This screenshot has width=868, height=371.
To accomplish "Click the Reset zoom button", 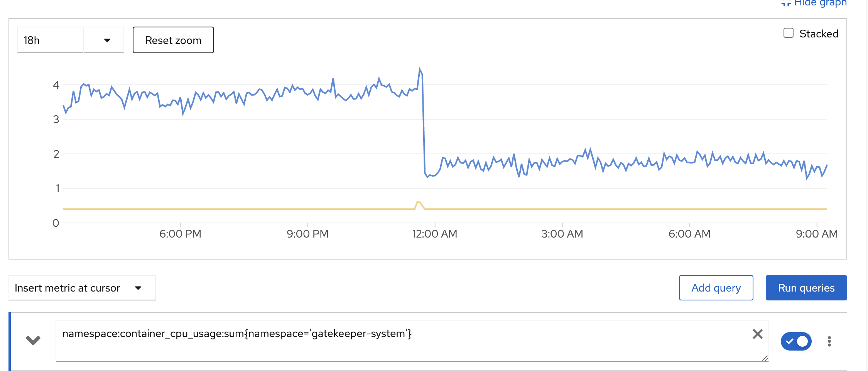I will tap(173, 40).
